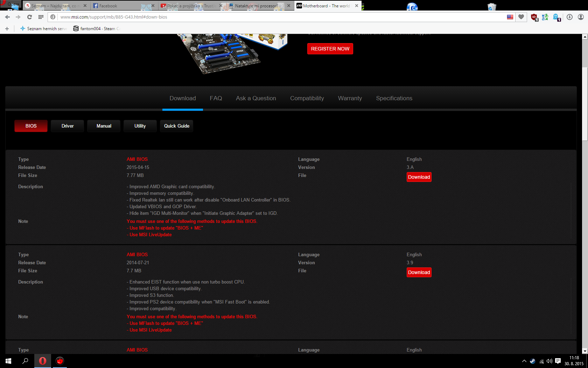The height and width of the screenshot is (368, 588).
Task: Select the BIOS download category
Action: pos(31,126)
